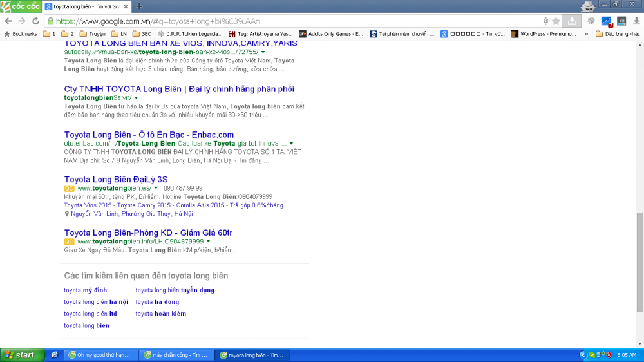Open bookmark folder named 2
The height and width of the screenshot is (362, 644).
tap(68, 34)
